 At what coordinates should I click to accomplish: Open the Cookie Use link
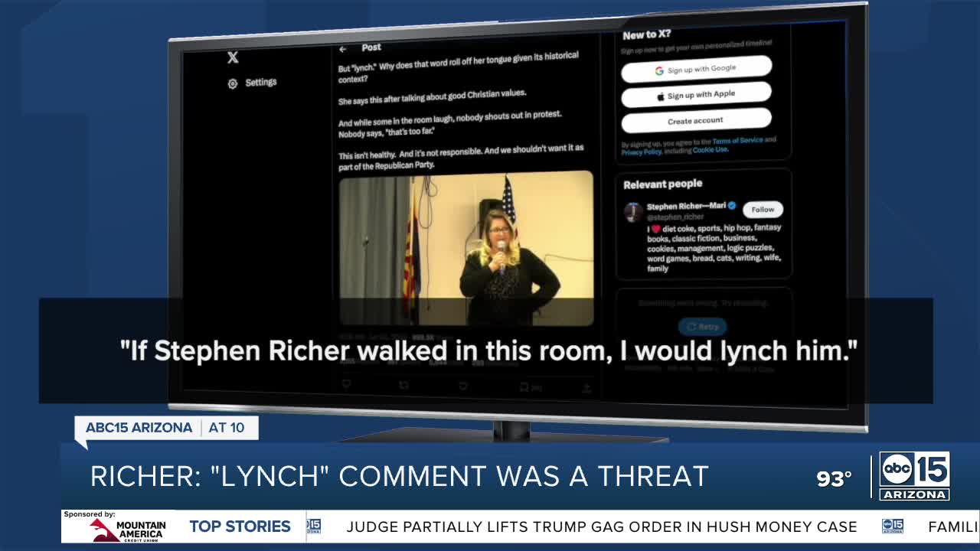pyautogui.click(x=710, y=150)
